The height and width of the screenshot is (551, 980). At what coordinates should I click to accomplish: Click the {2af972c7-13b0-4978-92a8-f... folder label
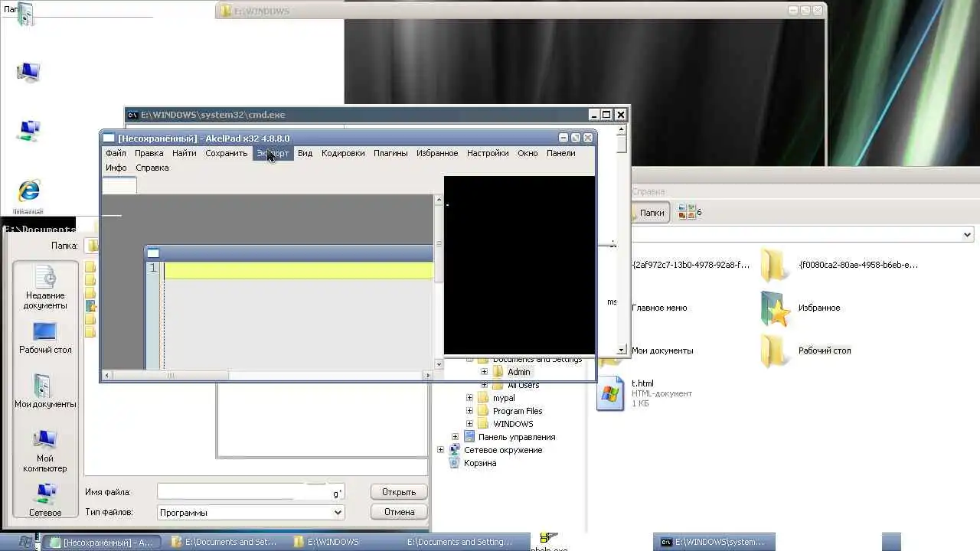pyautogui.click(x=691, y=265)
